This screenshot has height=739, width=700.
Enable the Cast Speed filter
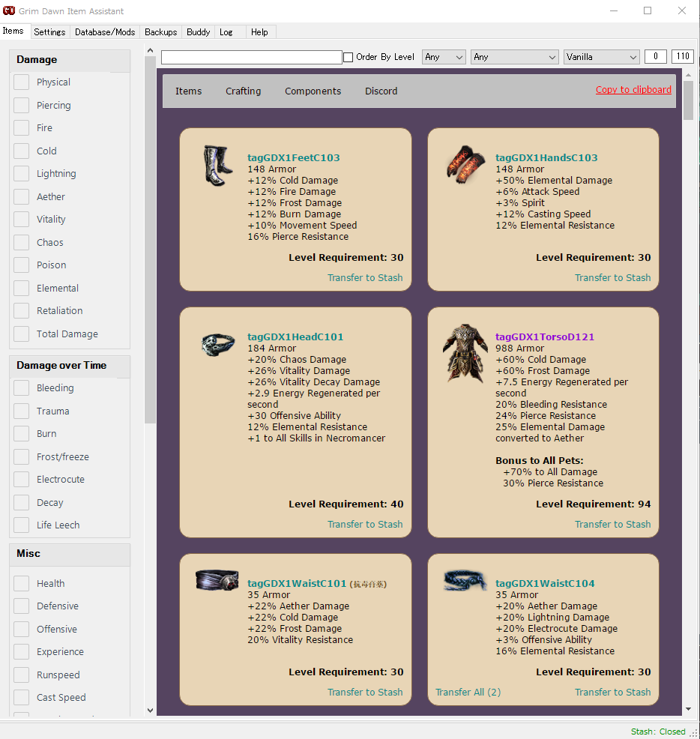pyautogui.click(x=21, y=698)
